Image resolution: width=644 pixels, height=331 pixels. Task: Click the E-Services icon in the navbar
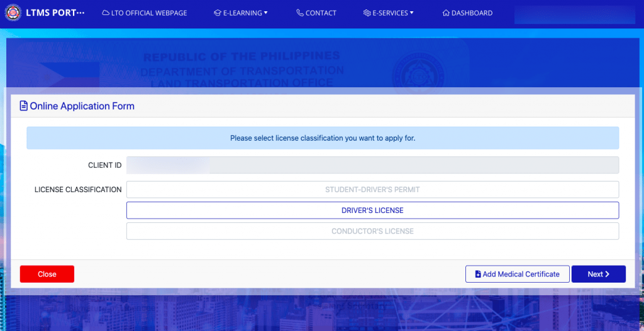click(x=367, y=13)
